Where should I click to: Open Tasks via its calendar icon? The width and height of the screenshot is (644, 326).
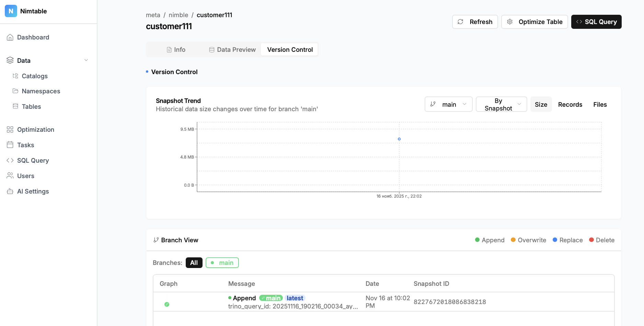click(10, 145)
